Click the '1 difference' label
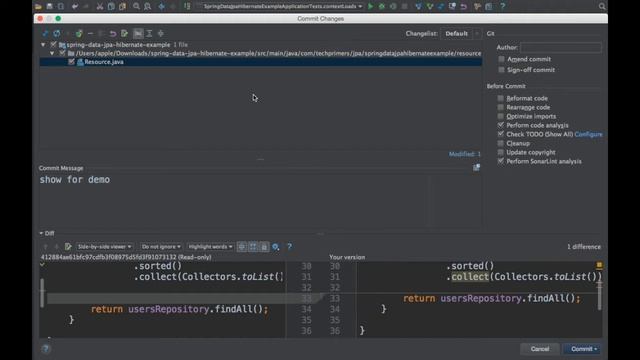 tap(584, 247)
